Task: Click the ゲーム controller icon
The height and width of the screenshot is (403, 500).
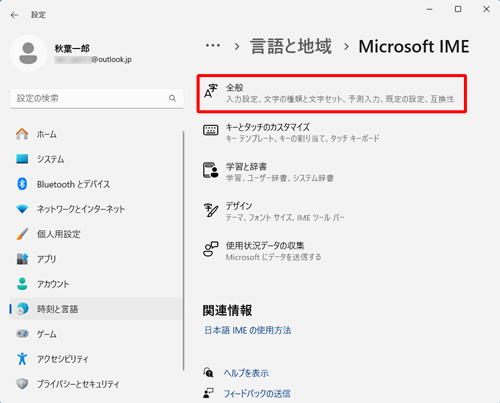Action: [x=22, y=334]
